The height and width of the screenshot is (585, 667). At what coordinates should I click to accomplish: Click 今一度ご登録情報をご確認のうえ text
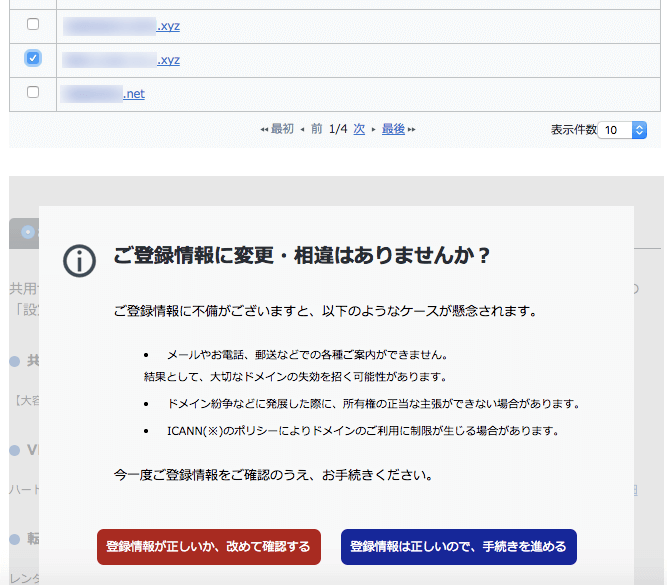click(273, 475)
